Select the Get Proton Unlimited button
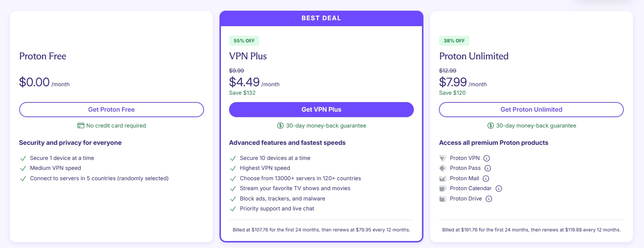Screen dimensions: 644x248 click(x=531, y=109)
